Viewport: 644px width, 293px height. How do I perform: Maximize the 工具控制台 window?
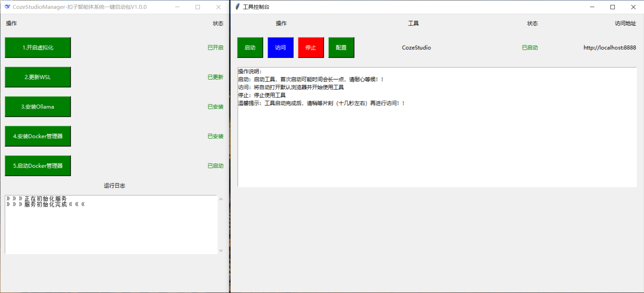point(613,7)
